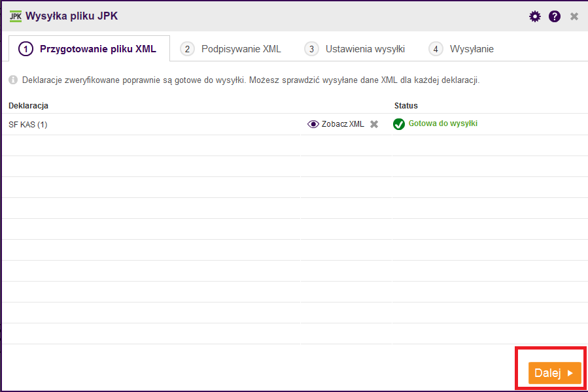Screen dimensions: 588x392
Task: Open the Wysyłanie tab
Action: click(x=462, y=49)
